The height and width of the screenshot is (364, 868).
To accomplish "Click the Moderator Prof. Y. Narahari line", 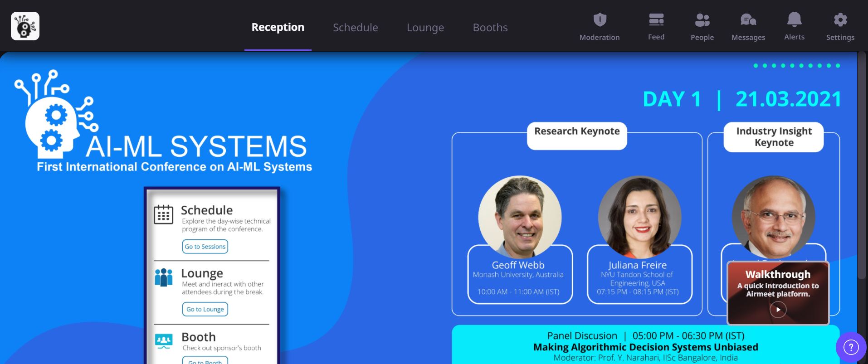I will coord(646,358).
